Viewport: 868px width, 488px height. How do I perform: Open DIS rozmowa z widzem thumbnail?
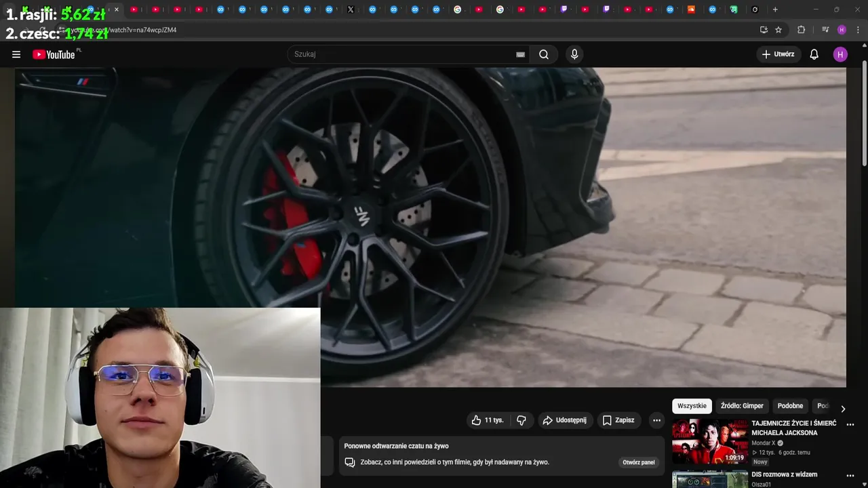point(710,479)
